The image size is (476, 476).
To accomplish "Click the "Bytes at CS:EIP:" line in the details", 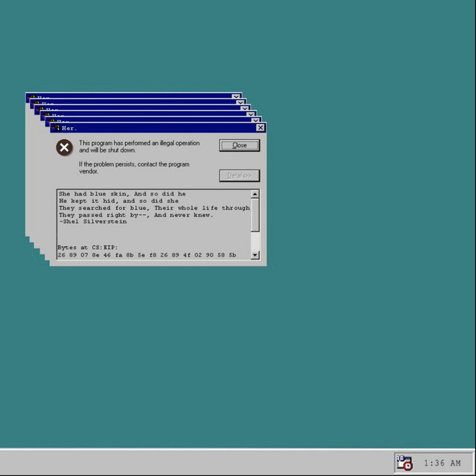I will click(x=87, y=247).
